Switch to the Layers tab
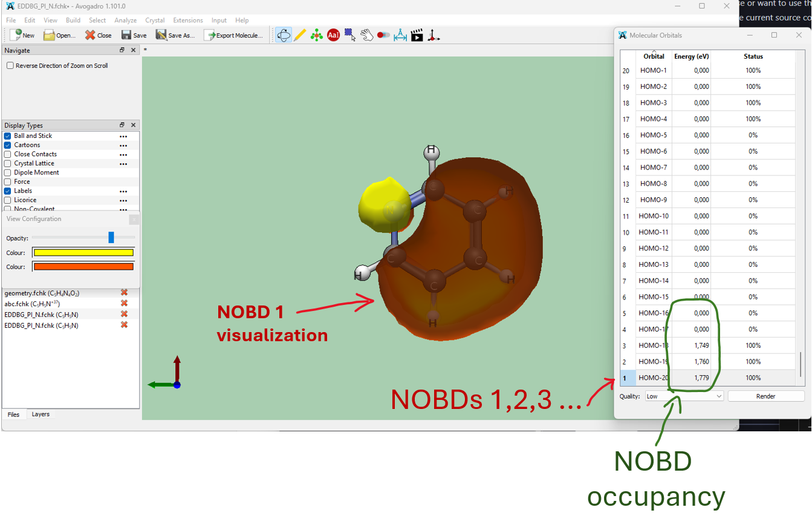812x513 pixels. tap(41, 414)
